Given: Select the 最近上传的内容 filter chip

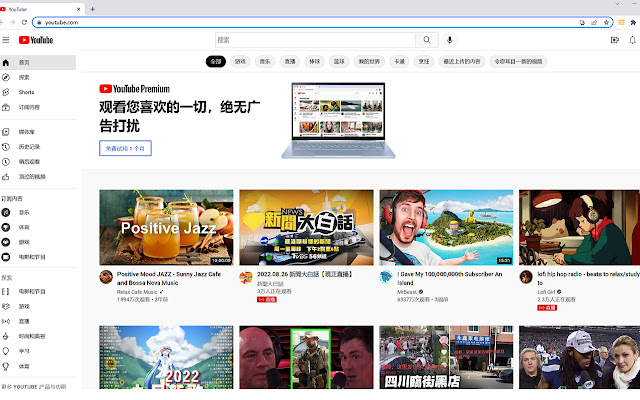Looking at the screenshot, I should [x=462, y=62].
